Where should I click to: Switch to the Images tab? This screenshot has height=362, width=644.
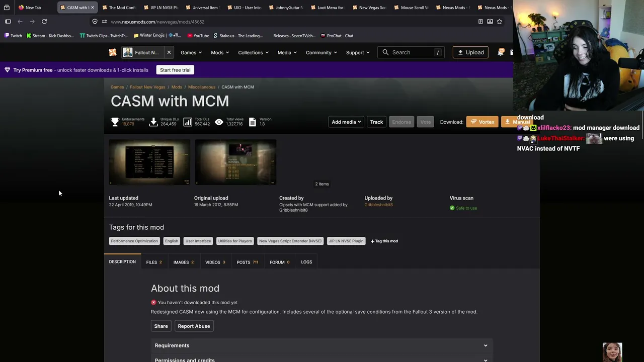(183, 262)
